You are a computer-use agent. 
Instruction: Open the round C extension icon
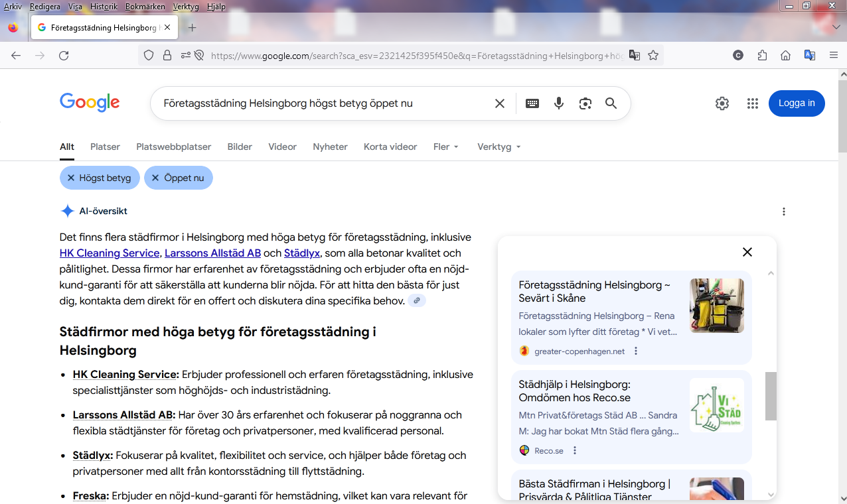pos(738,56)
